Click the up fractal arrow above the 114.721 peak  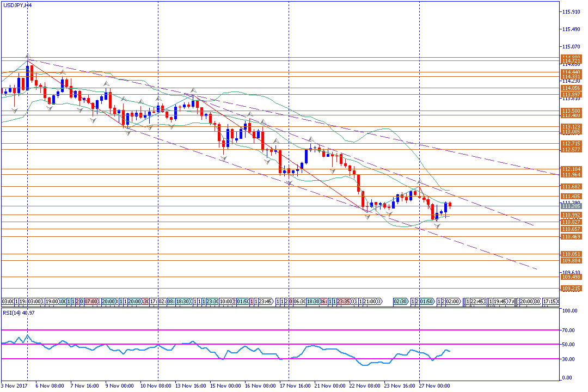click(x=27, y=56)
